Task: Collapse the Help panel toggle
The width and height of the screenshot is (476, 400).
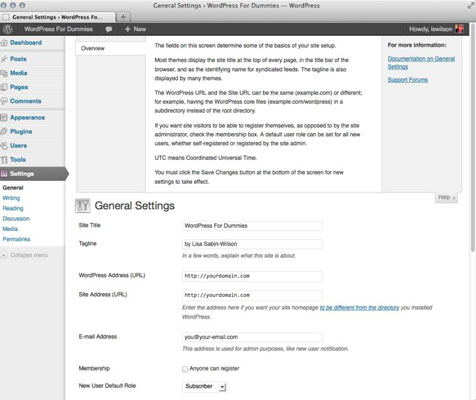Action: (446, 197)
